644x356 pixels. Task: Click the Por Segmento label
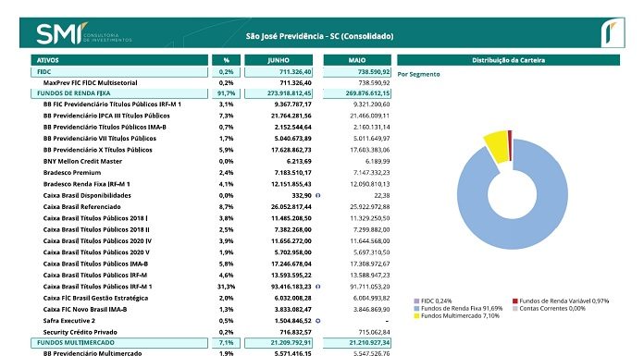(x=418, y=74)
